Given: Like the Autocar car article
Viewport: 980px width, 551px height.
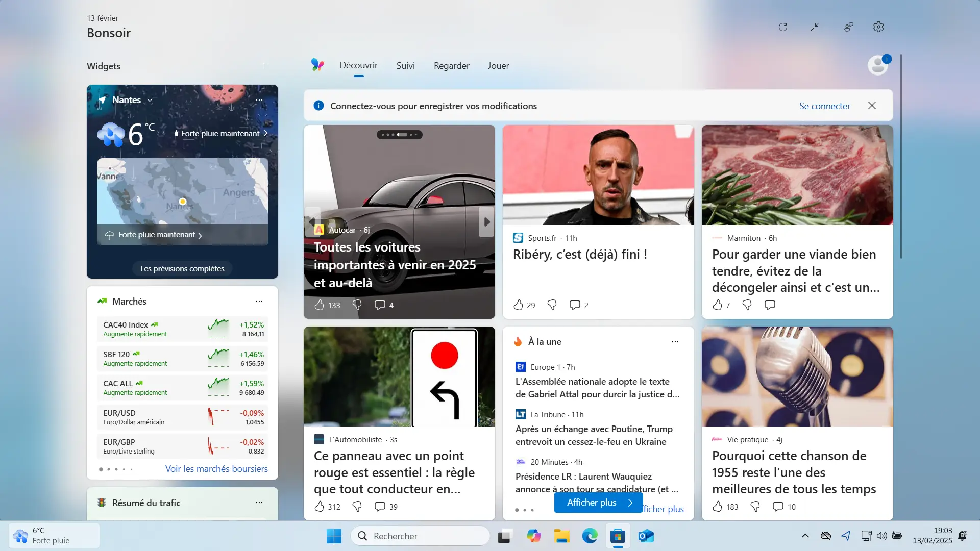Looking at the screenshot, I should coord(319,305).
